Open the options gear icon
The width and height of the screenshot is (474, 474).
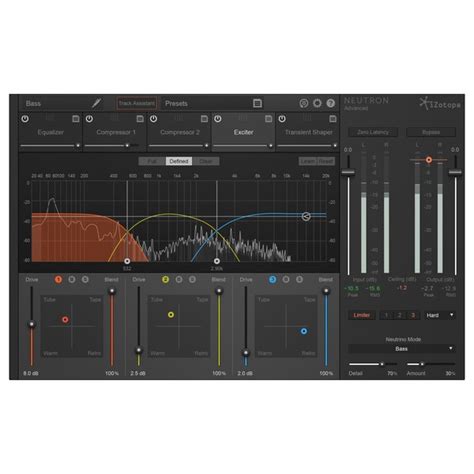pyautogui.click(x=317, y=103)
